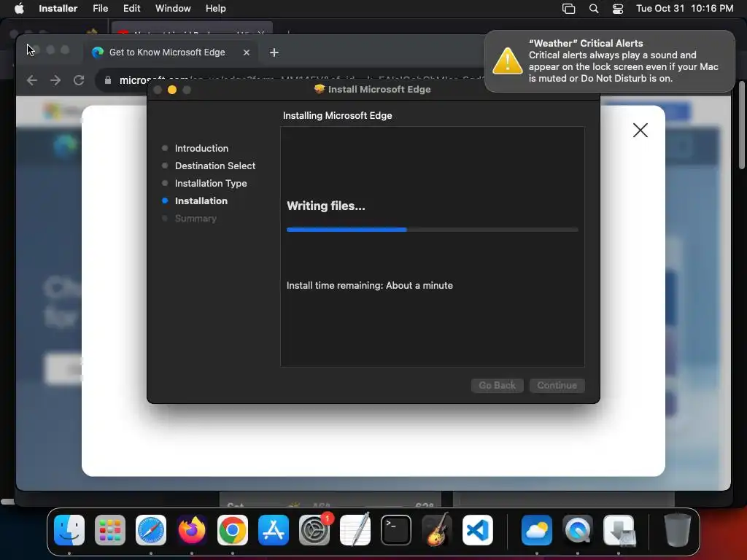The width and height of the screenshot is (747, 560).
Task: Click the Destination Select step
Action: tap(215, 166)
